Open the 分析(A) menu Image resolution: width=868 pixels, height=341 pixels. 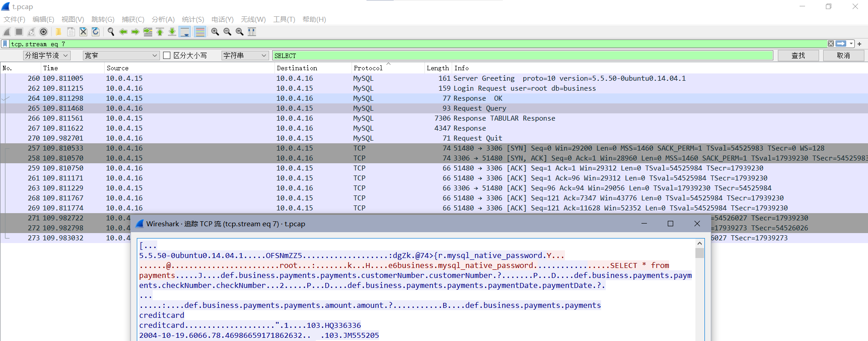[x=163, y=19]
